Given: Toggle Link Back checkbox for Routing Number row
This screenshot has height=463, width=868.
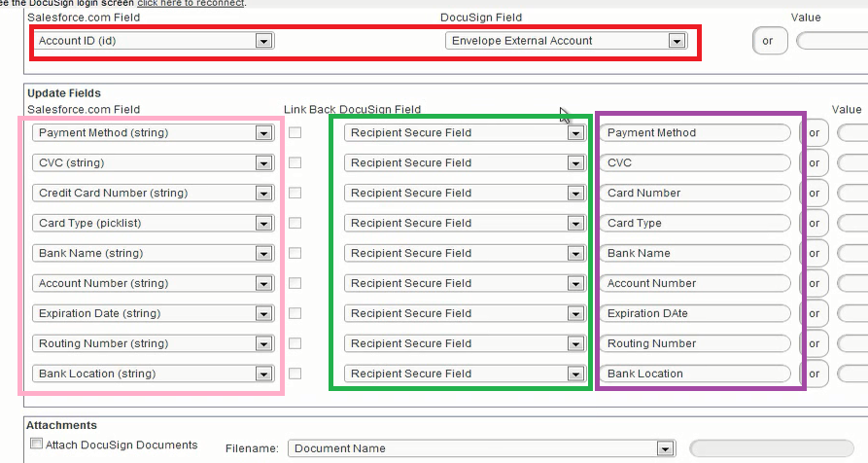Looking at the screenshot, I should coord(295,343).
